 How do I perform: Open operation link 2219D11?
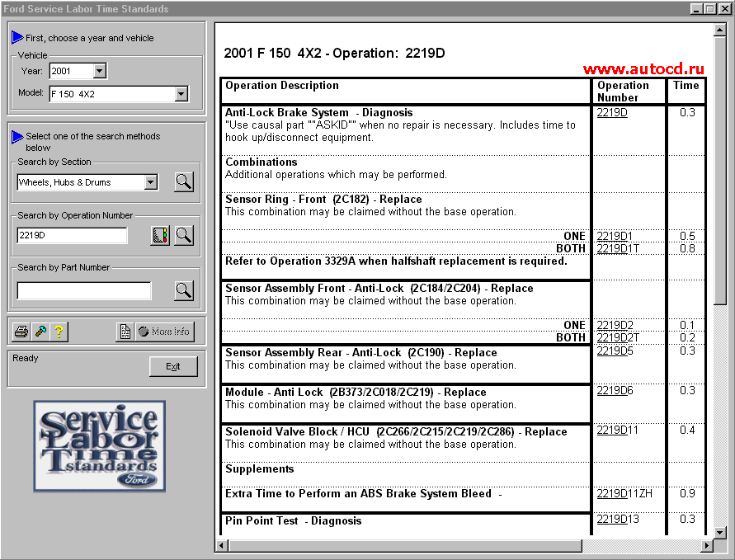[x=617, y=430]
